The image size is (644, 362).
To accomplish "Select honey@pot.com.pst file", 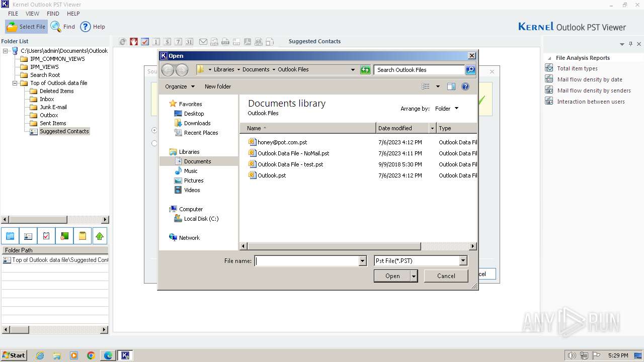I will click(282, 142).
